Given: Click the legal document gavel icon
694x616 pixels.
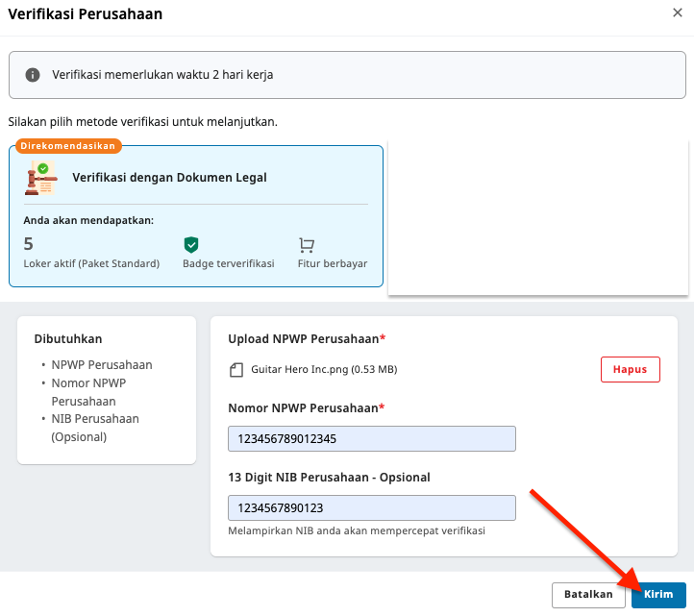Looking at the screenshot, I should pyautogui.click(x=41, y=178).
